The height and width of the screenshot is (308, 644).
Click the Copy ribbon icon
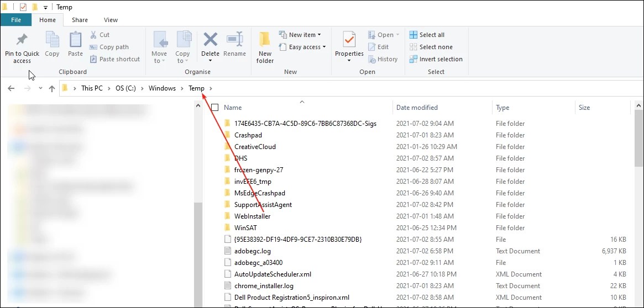tap(52, 40)
